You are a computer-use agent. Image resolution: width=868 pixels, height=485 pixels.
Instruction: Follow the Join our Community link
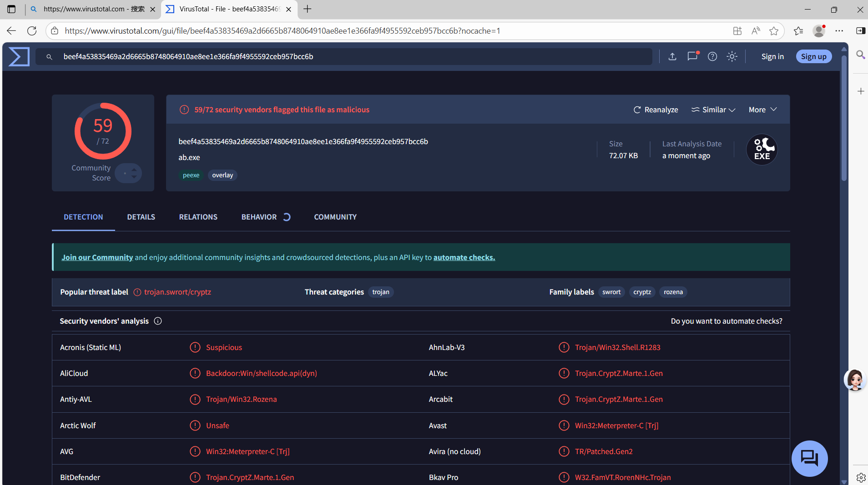(x=97, y=257)
